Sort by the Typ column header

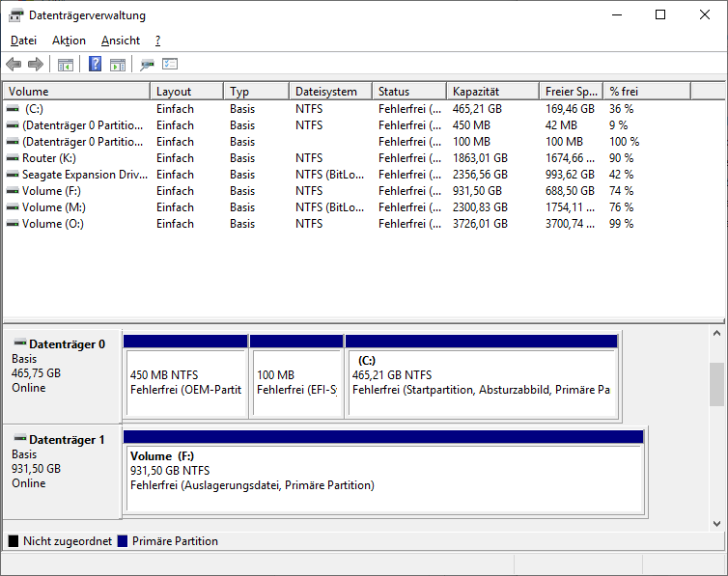257,92
